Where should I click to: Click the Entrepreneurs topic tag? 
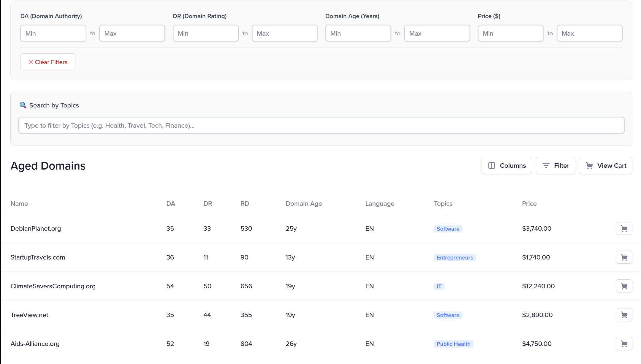click(x=454, y=257)
